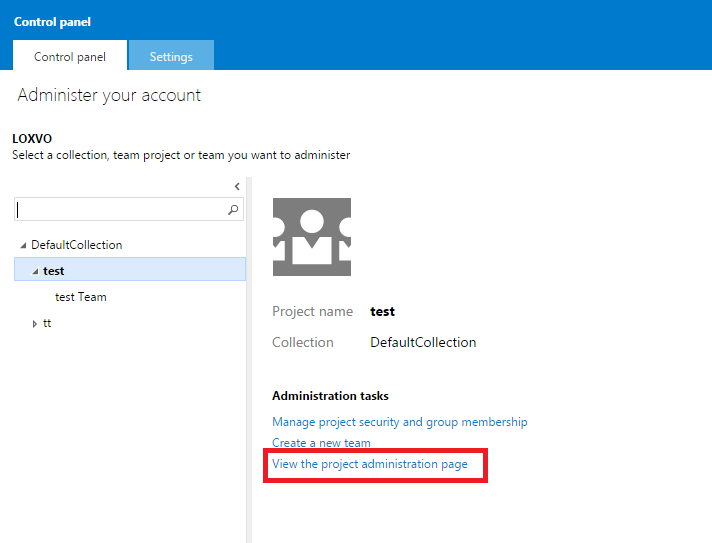Click the Administer your account heading
Image resolution: width=712 pixels, height=543 pixels.
pos(109,96)
